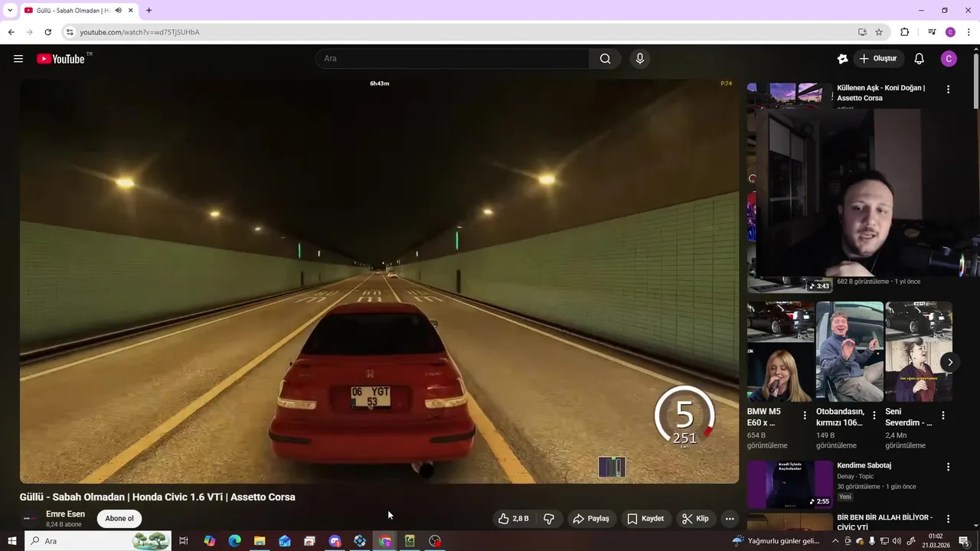Open the Chrome extensions puzzle icon
This screenshot has height=551, width=980.
(905, 32)
